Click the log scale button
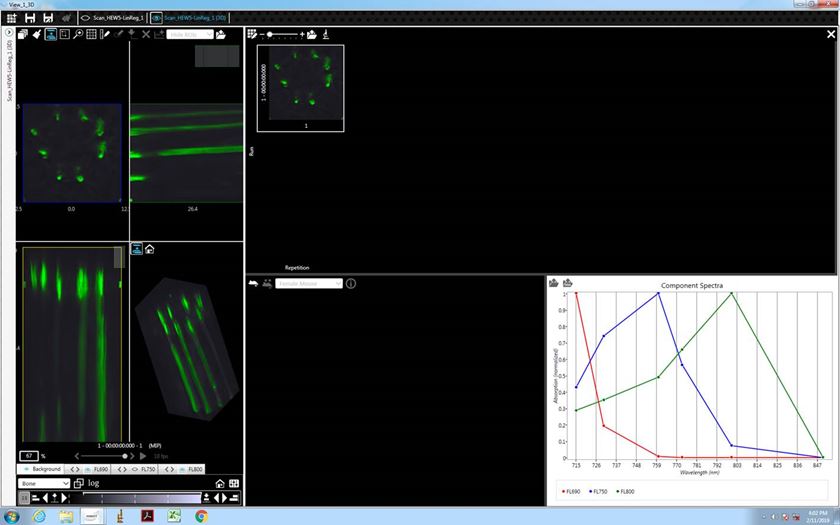 [x=93, y=483]
